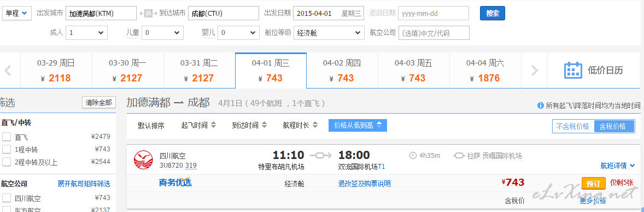Select the 03-30 周一 date tab
Screen dimensions: 644x212
[128, 70]
